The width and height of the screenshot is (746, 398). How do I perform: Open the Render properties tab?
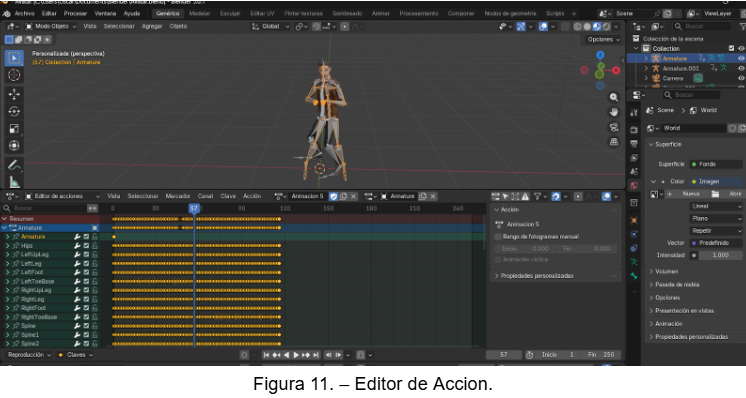[x=634, y=129]
